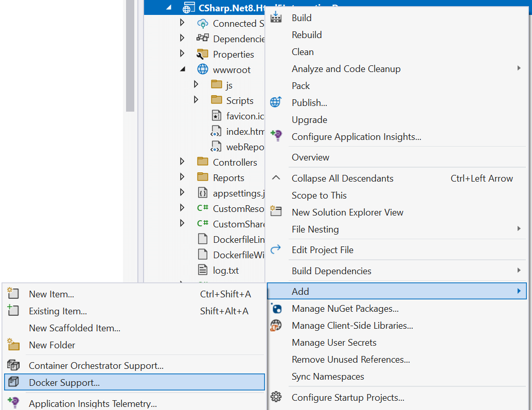The width and height of the screenshot is (532, 410).
Task: Click the Configure Startup Projects gear icon
Action: pos(276,397)
